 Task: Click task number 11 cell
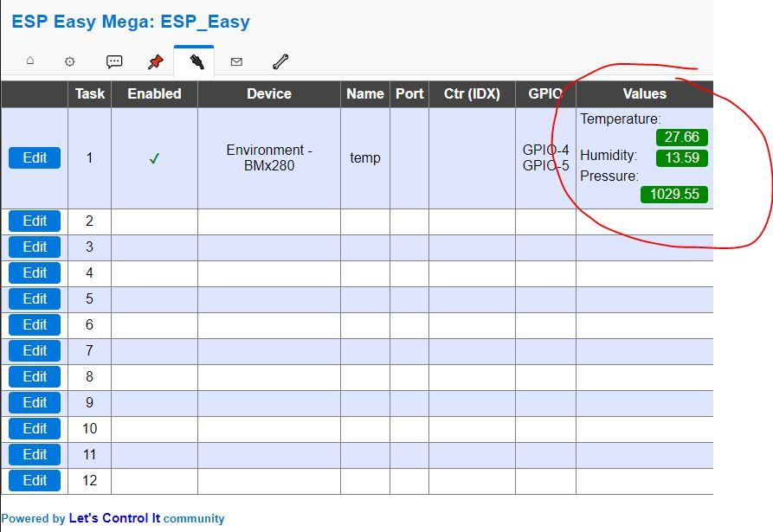coord(89,454)
